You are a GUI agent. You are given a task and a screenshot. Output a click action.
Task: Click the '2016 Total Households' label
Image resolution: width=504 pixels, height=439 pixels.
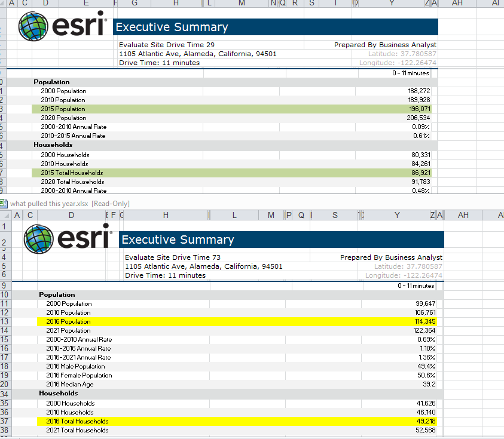tap(78, 421)
